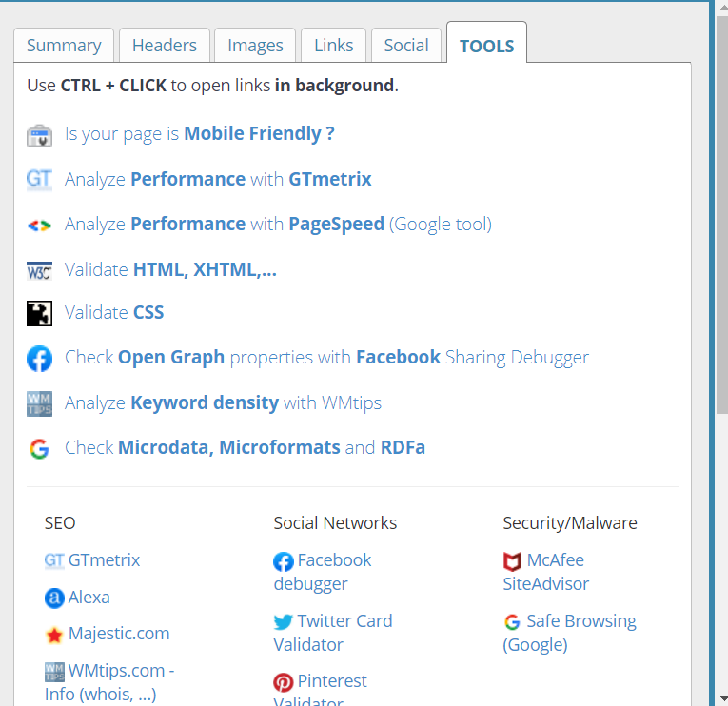Image resolution: width=728 pixels, height=706 pixels.
Task: Open the Mobile Friendly test link
Action: 200,133
